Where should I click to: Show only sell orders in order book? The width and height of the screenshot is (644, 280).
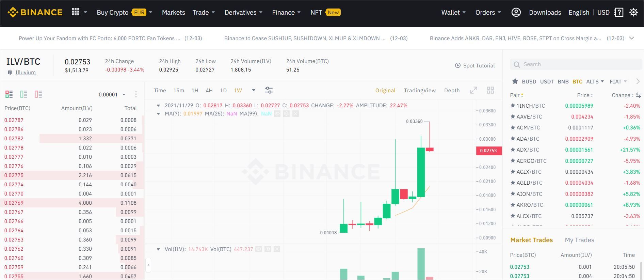click(38, 94)
